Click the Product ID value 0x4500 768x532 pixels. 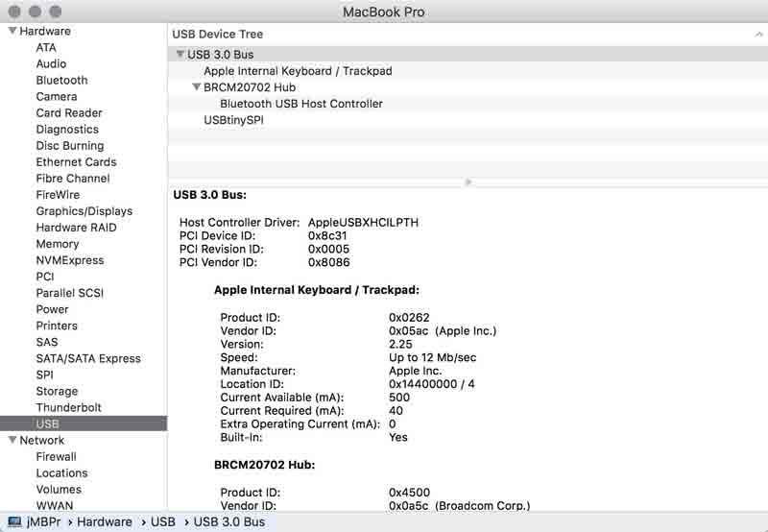pyautogui.click(x=409, y=493)
